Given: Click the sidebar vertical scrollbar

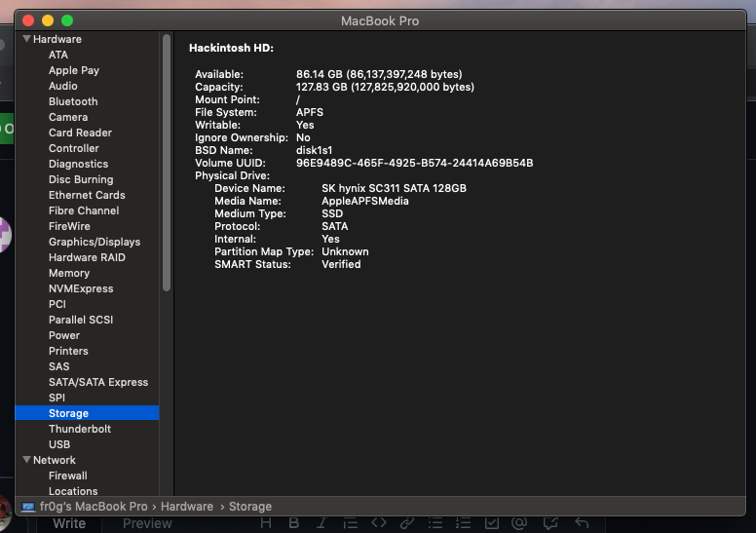Looking at the screenshot, I should pos(167,163).
